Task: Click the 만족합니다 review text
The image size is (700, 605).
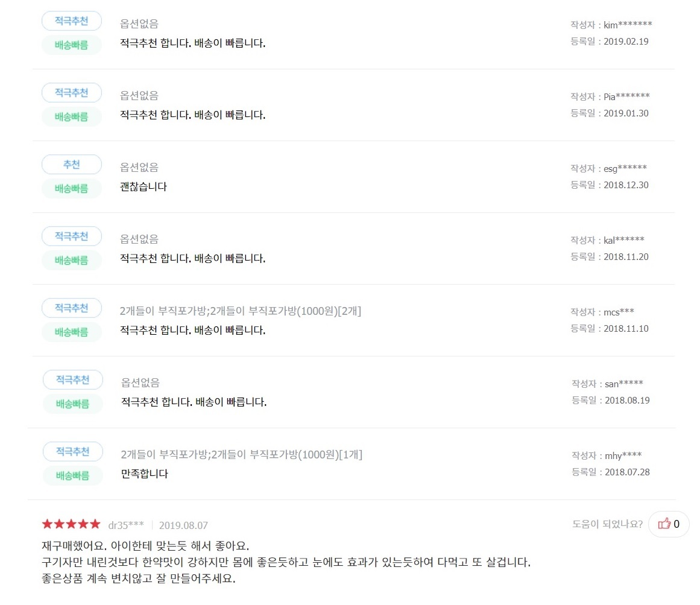Action: (145, 474)
